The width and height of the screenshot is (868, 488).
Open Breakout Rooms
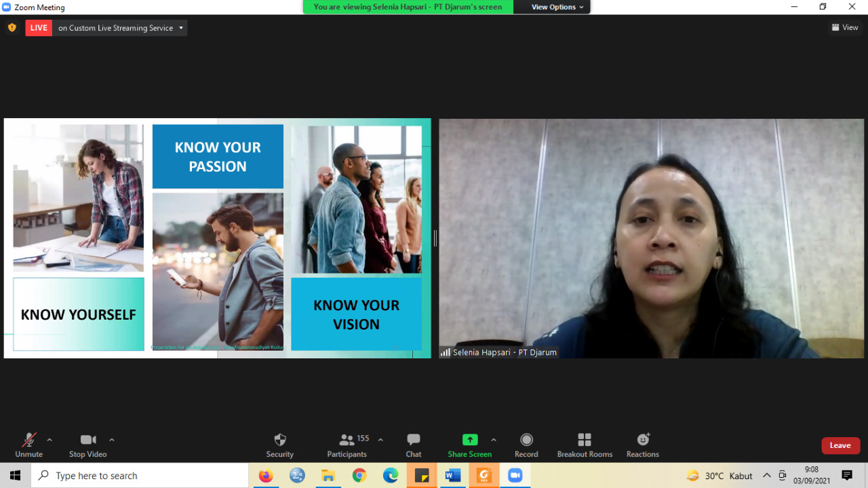[x=585, y=445]
